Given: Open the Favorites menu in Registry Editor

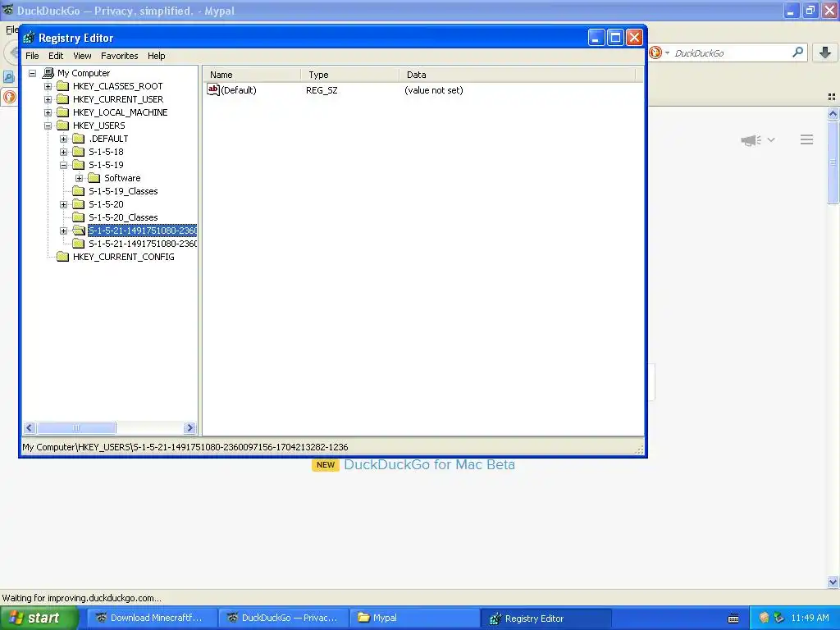Looking at the screenshot, I should click(x=120, y=56).
